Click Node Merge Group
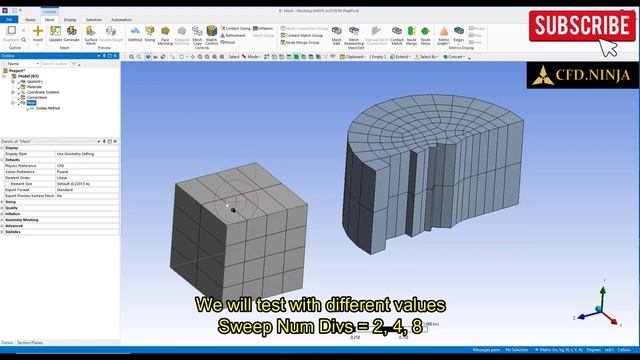This screenshot has width=640, height=360. (x=300, y=42)
